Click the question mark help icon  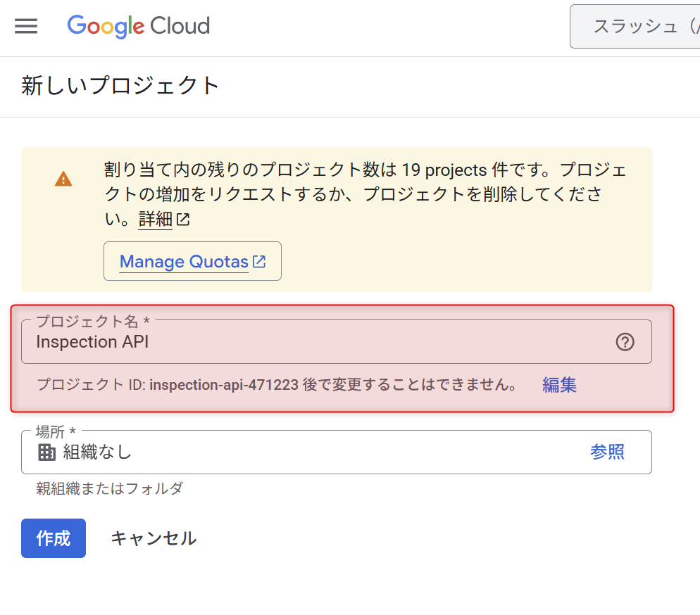(624, 343)
